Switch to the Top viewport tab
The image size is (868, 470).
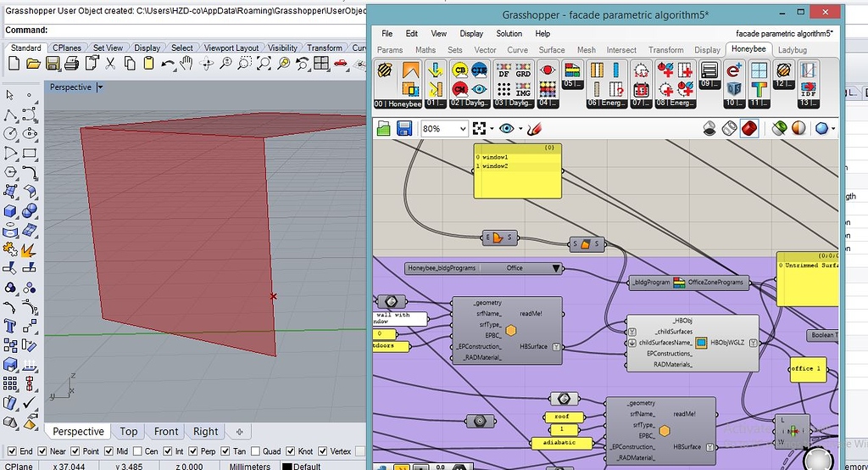(129, 432)
